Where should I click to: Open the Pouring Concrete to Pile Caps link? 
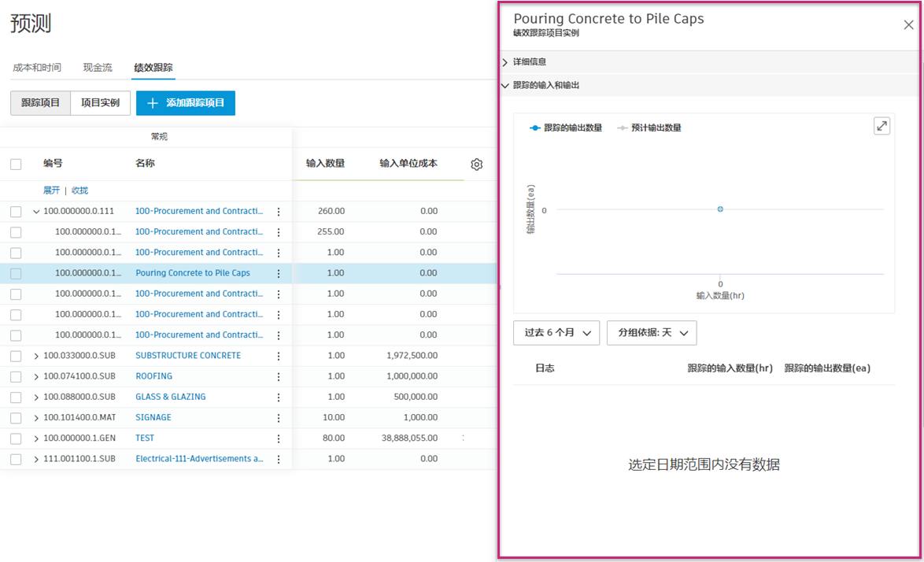[x=193, y=273]
